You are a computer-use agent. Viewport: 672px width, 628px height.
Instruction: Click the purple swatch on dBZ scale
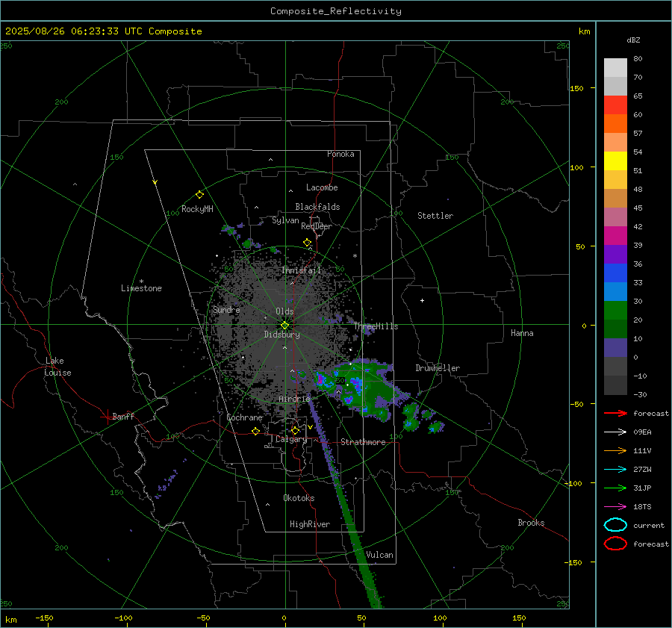(x=615, y=255)
